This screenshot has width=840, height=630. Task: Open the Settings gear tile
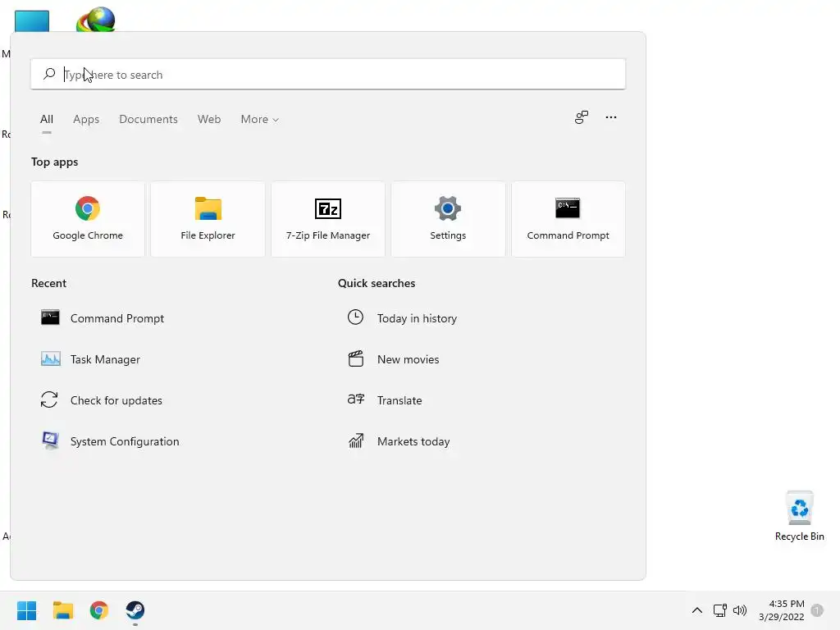click(448, 219)
